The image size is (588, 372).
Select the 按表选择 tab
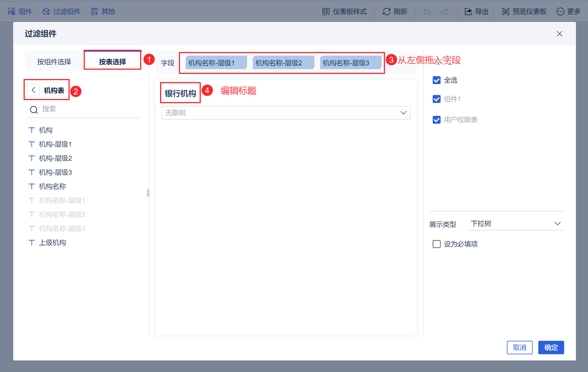(x=112, y=62)
